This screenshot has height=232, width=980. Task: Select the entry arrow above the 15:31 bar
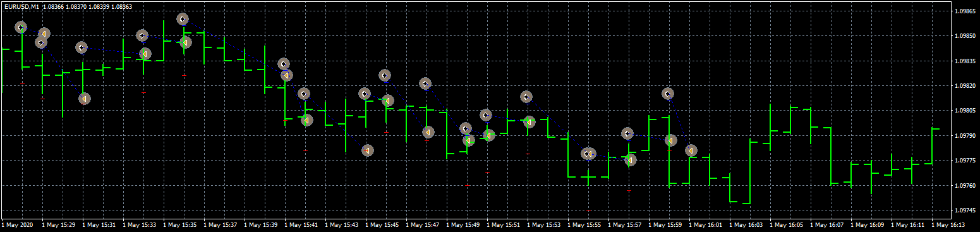point(82,47)
